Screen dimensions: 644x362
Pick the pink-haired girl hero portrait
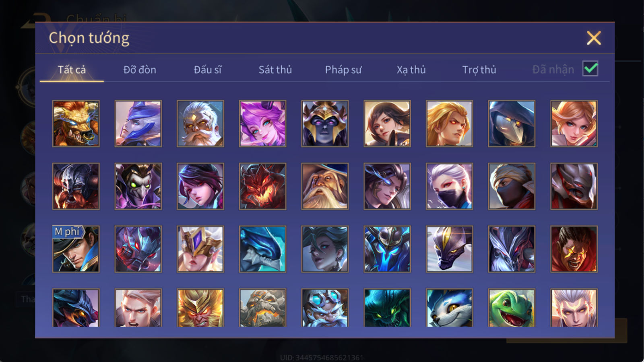262,123
